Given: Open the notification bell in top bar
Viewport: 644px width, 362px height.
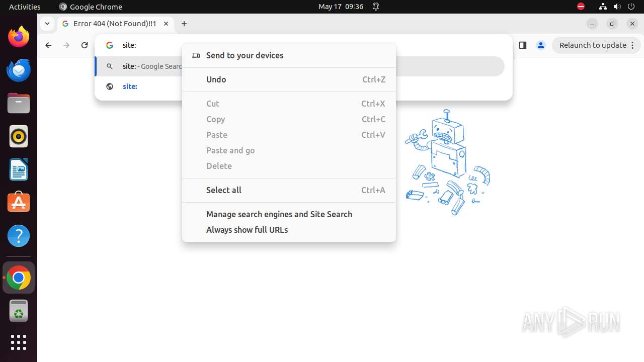Looking at the screenshot, I should (376, 7).
